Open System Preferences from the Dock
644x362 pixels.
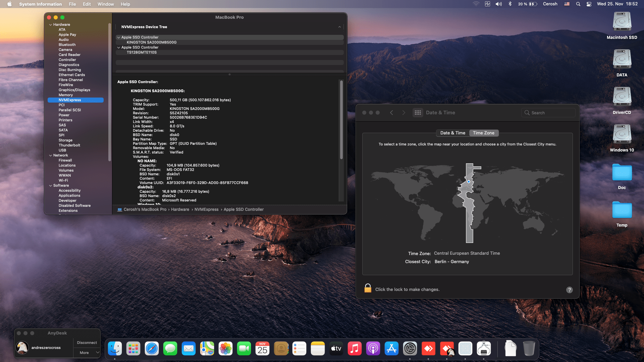410,348
